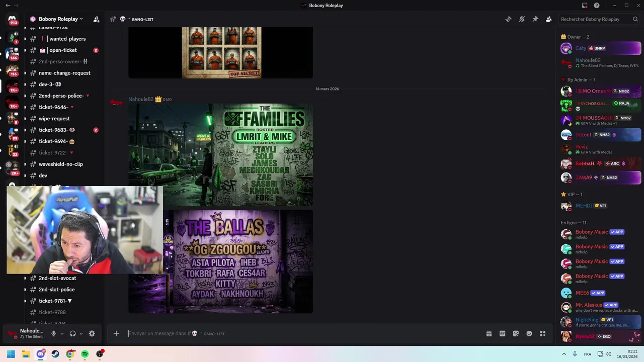Open the Help icon in the title bar
Image resolution: width=644 pixels, height=362 pixels.
coord(597,6)
